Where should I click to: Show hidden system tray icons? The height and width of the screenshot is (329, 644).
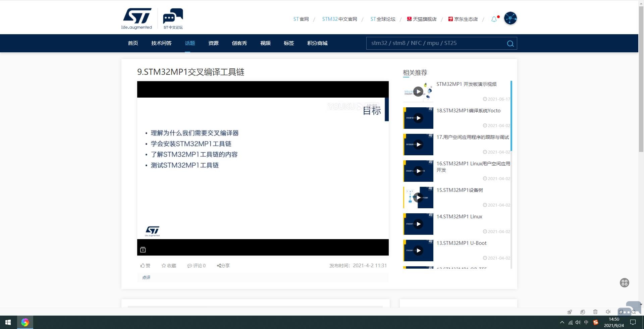(x=562, y=322)
